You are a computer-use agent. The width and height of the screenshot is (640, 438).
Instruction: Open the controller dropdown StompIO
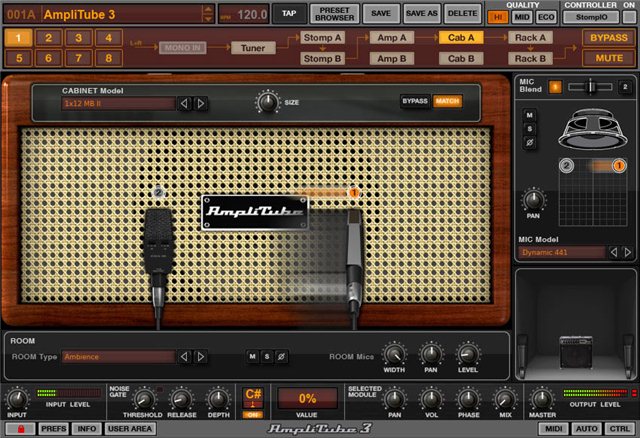(591, 17)
